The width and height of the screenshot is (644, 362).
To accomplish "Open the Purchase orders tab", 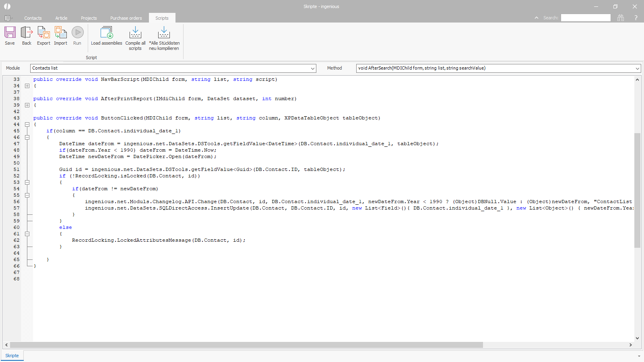I will 126,18.
